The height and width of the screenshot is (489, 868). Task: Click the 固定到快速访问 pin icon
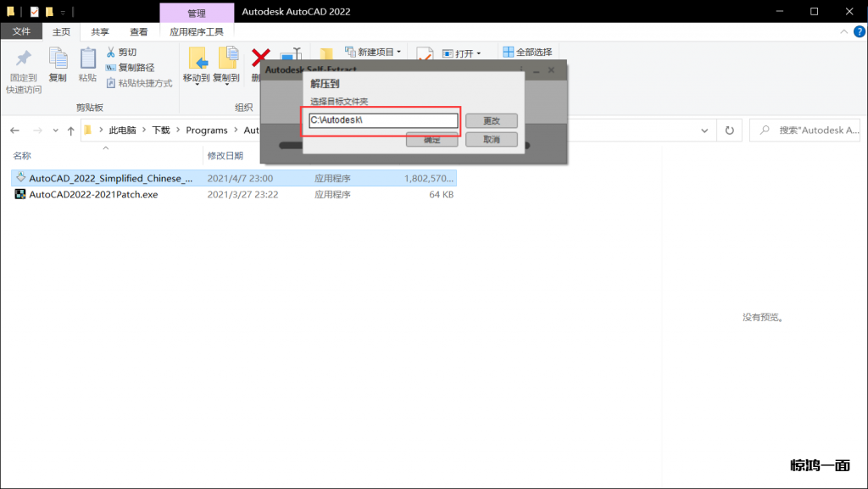pos(24,58)
